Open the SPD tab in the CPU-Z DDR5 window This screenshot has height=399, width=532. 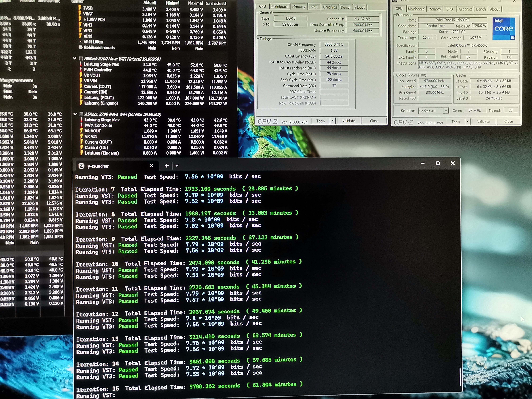click(x=314, y=7)
